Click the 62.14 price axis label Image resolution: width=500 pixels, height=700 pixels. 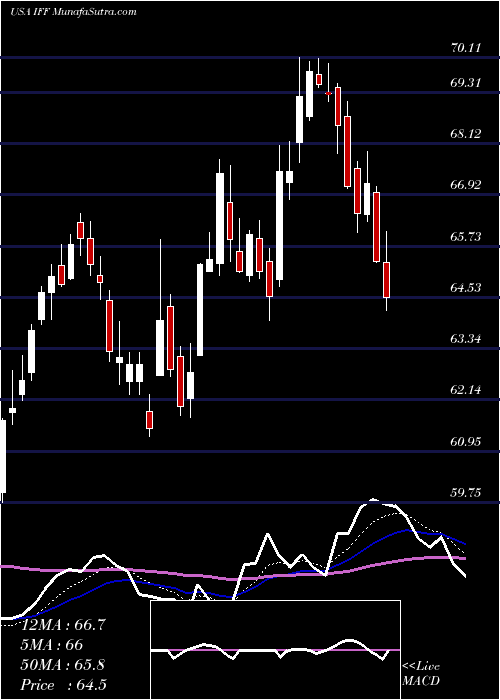pyautogui.click(x=465, y=390)
